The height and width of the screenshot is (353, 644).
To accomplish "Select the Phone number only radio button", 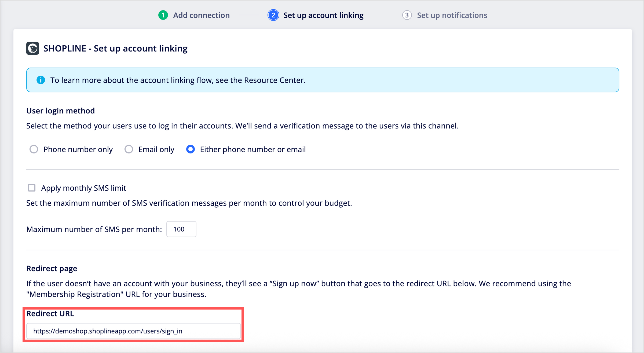I will click(x=34, y=149).
